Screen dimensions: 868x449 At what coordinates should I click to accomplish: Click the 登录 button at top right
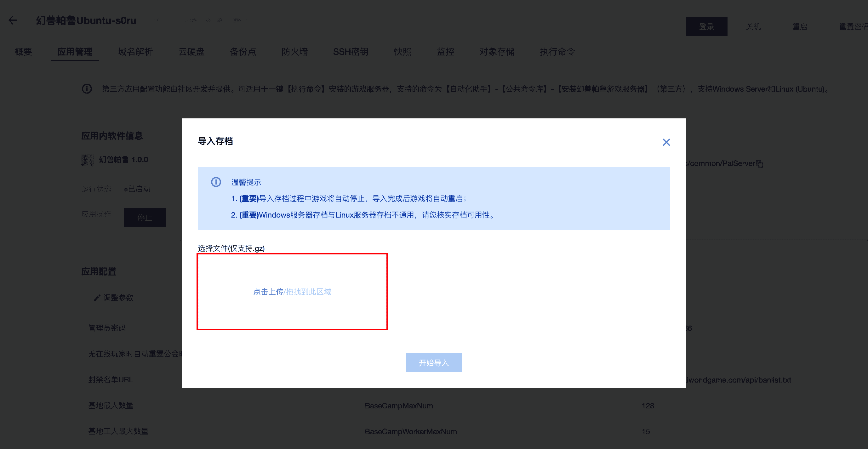tap(706, 26)
